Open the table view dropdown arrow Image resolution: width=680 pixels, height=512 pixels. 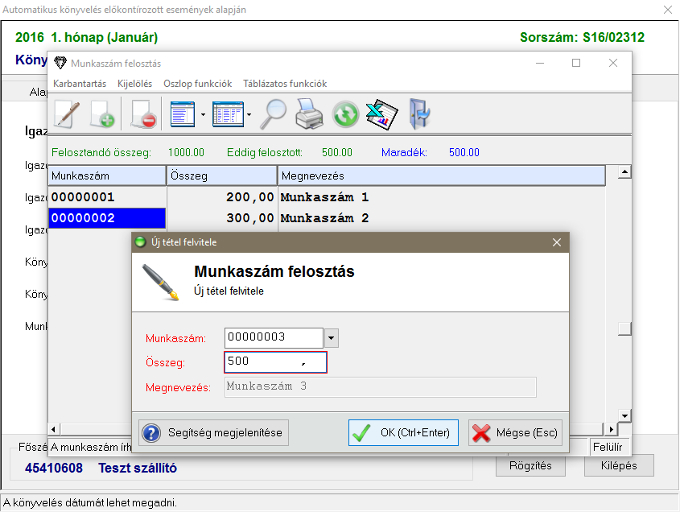click(x=248, y=115)
